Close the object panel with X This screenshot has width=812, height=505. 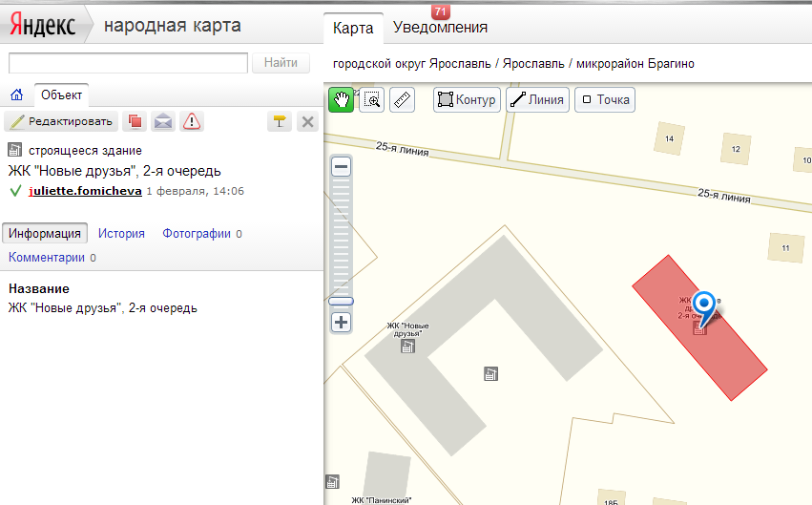click(x=307, y=121)
